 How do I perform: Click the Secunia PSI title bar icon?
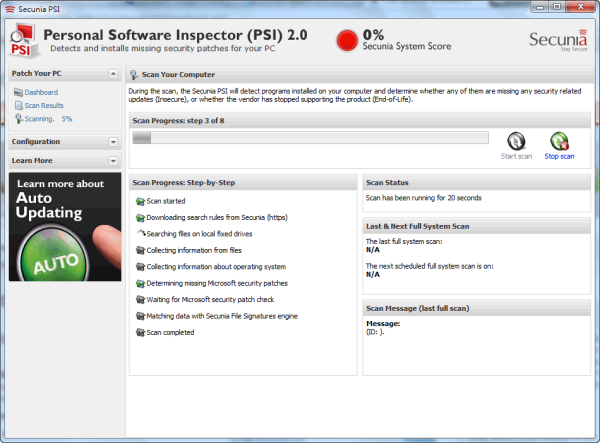click(10, 9)
